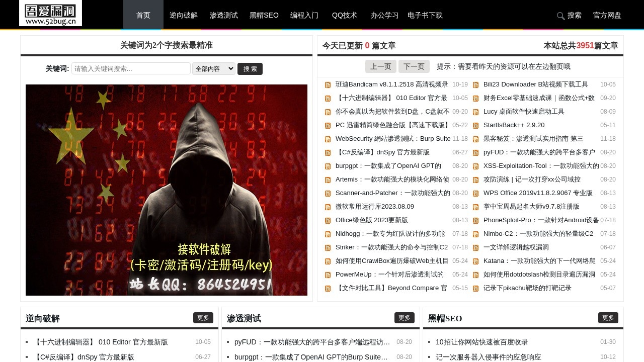Viewport: 644px width, 362px height.
Task: Click the 新 icon next to Bili23 Downloader
Action: (475, 84)
